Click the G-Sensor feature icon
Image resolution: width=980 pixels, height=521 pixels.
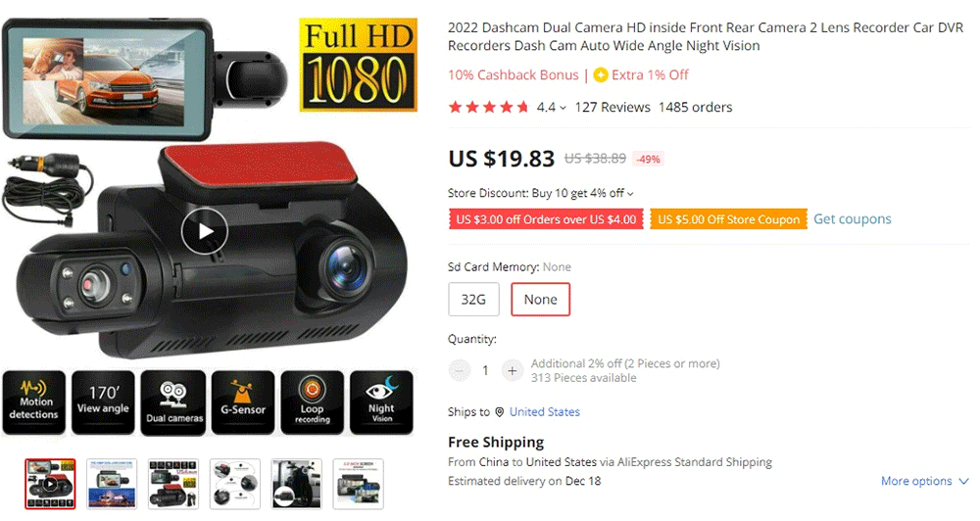click(x=243, y=403)
